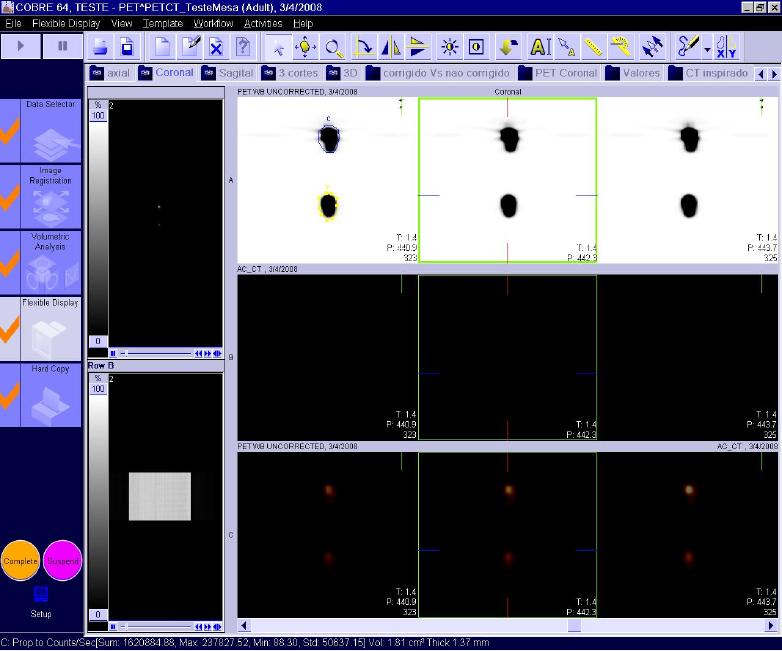Click the Pause button in the toolbar
The height and width of the screenshot is (651, 782).
coord(63,46)
